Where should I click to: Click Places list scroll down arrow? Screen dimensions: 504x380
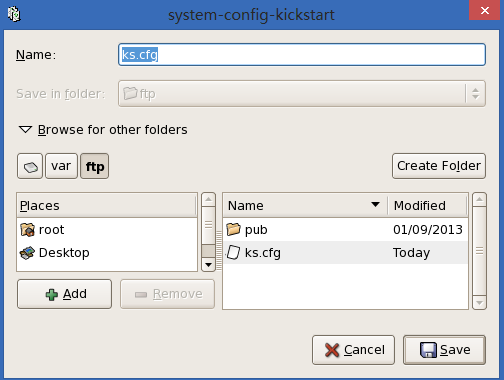click(x=209, y=265)
